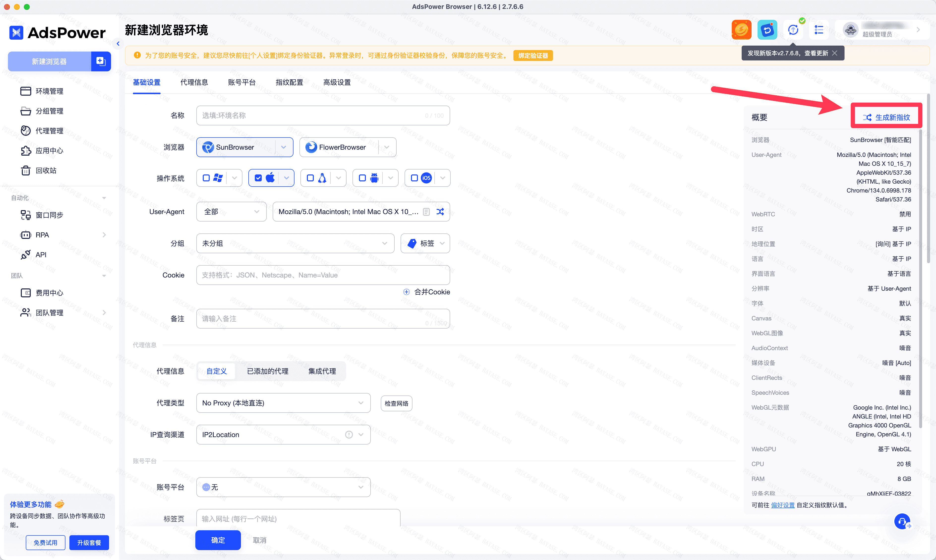Check the Linux operating system box
This screenshot has width=936, height=560.
click(x=310, y=178)
